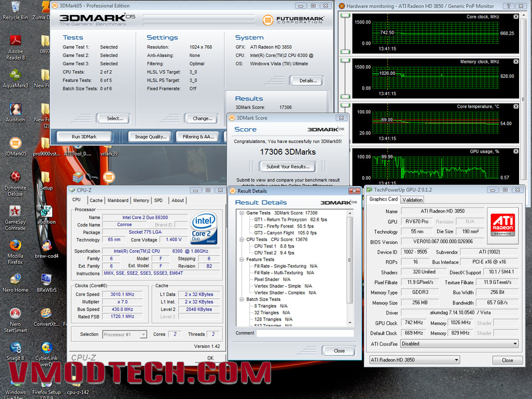Launch brew-cod4 desktop shortcut
Viewport: 532px width, 399px height.
pos(46,249)
